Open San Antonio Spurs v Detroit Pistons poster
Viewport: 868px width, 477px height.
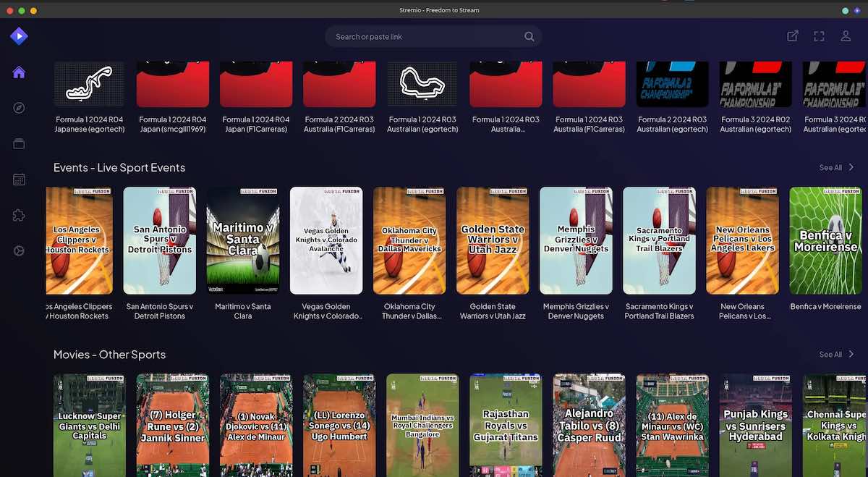tap(159, 241)
